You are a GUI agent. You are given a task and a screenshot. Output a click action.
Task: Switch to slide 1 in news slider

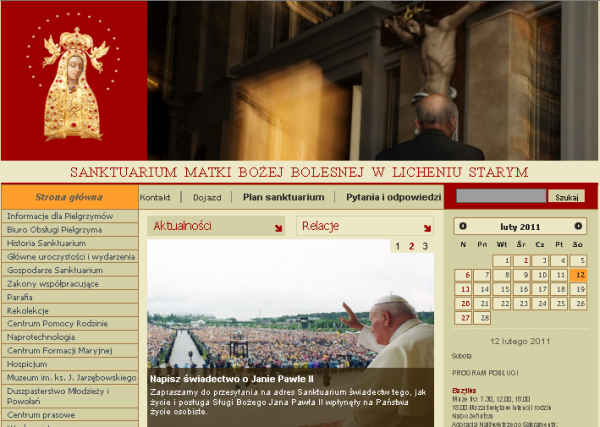coord(398,246)
